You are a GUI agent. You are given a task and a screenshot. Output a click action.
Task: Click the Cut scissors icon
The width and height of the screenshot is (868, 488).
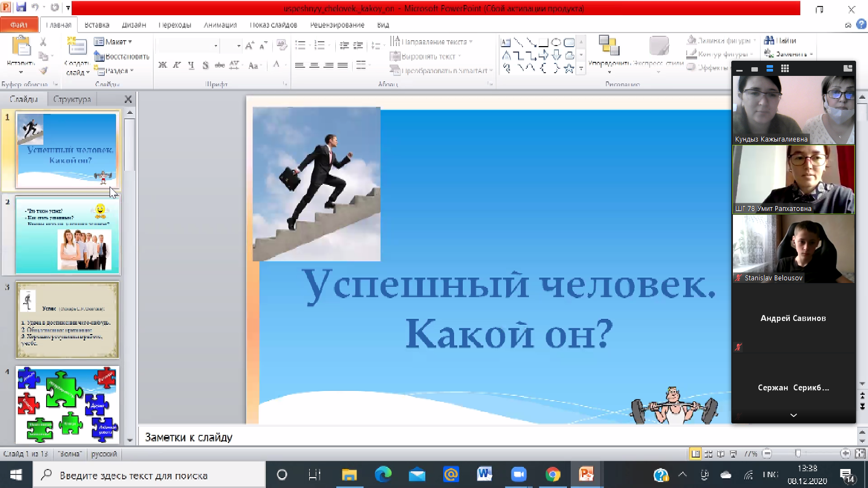pos(43,42)
